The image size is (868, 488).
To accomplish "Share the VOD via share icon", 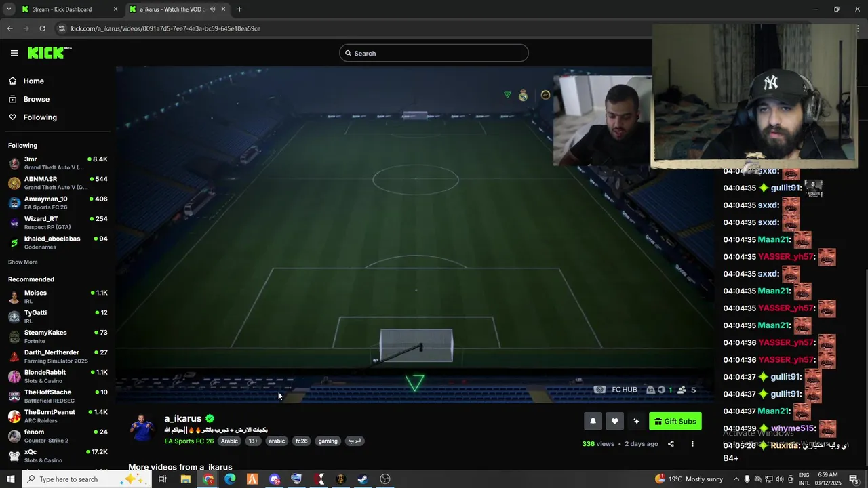I will coord(671,444).
